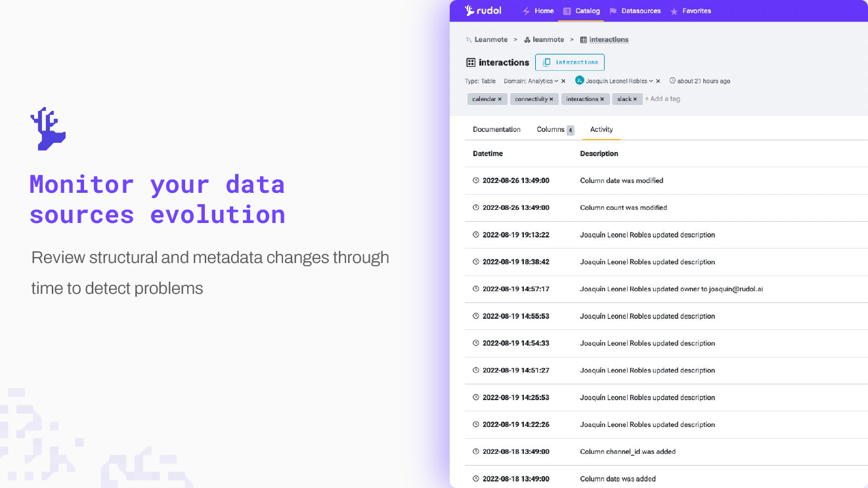Image resolution: width=868 pixels, height=488 pixels.
Task: Navigate to Leanmote datasource in the breadcrumb
Action: [x=487, y=39]
